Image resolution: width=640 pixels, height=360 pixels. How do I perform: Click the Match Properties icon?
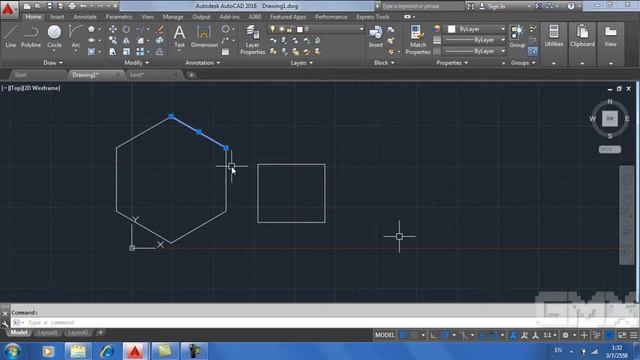coord(418,40)
